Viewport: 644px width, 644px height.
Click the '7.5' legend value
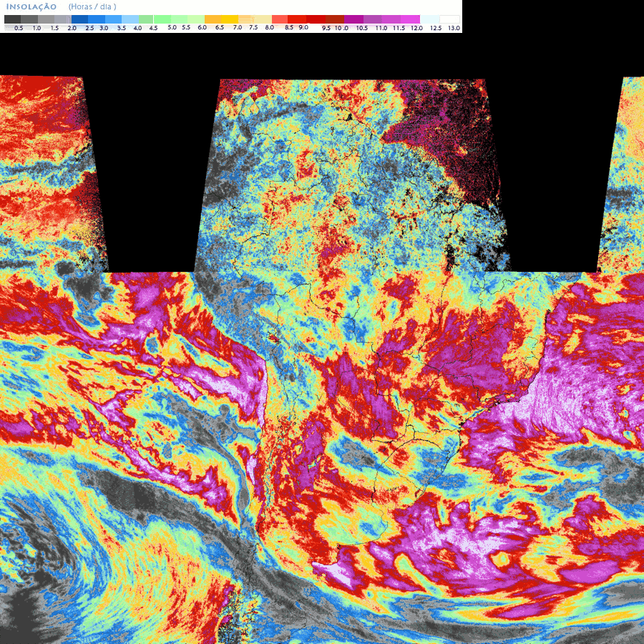tap(253, 27)
